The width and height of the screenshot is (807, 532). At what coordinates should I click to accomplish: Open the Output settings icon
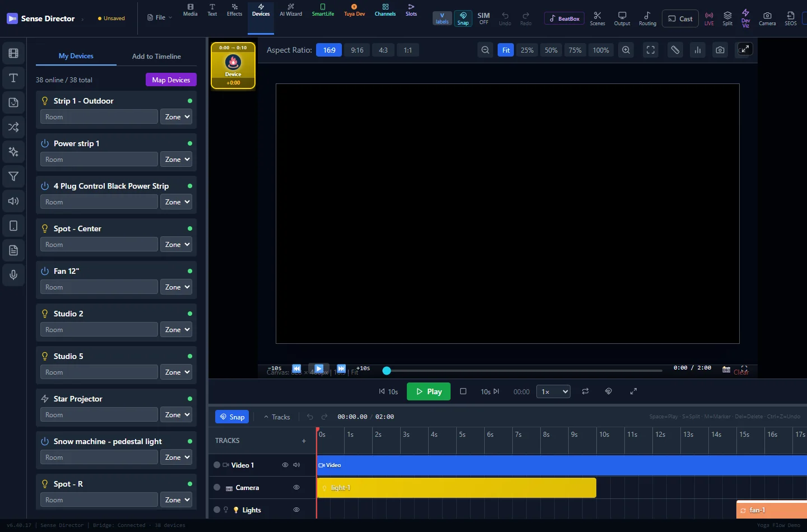(x=622, y=18)
